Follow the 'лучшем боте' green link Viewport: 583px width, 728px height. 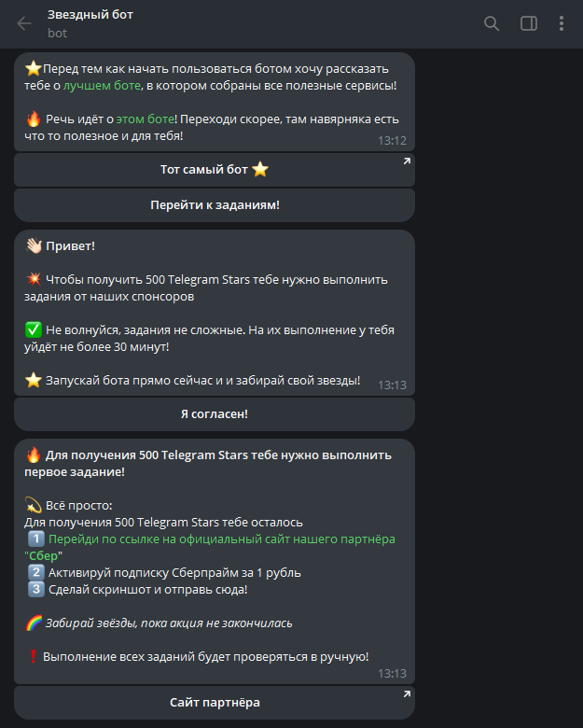click(102, 85)
